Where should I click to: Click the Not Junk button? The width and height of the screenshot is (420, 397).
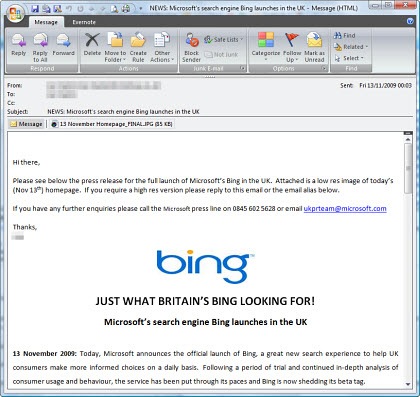pos(221,54)
